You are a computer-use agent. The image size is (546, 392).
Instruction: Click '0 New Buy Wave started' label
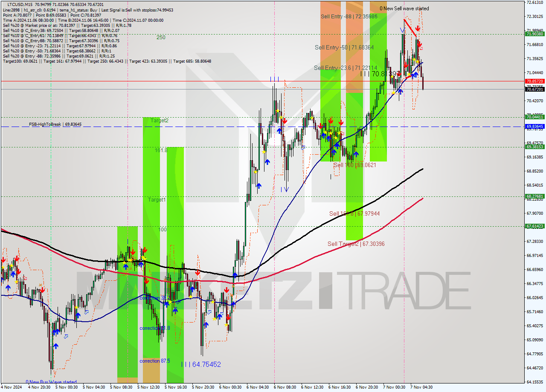51,382
